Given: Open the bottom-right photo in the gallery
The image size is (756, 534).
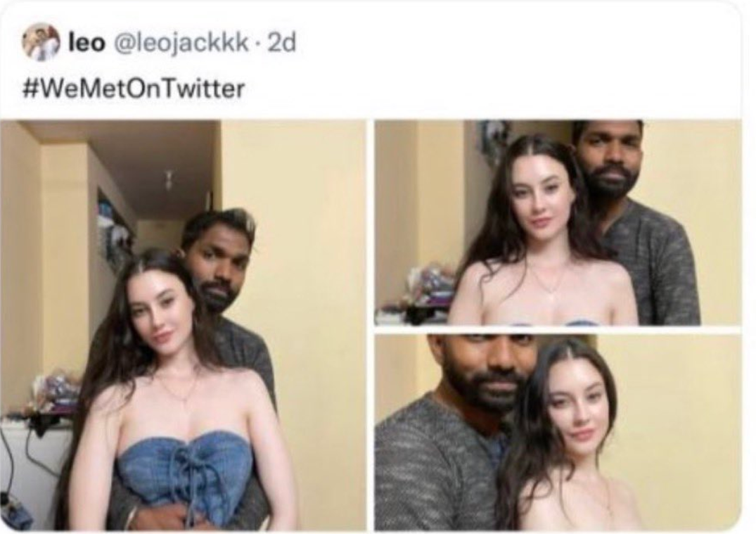Looking at the screenshot, I should pyautogui.click(x=558, y=432).
